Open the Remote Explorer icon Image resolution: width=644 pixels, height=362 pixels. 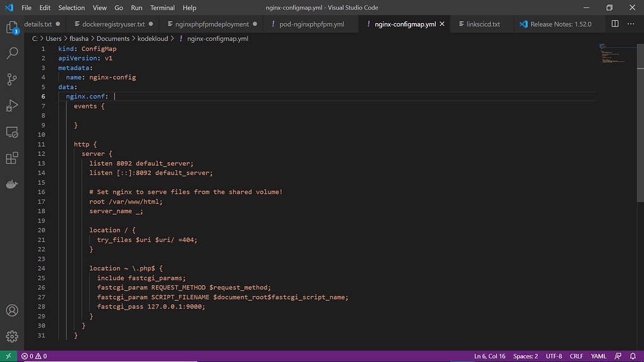pyautogui.click(x=12, y=132)
